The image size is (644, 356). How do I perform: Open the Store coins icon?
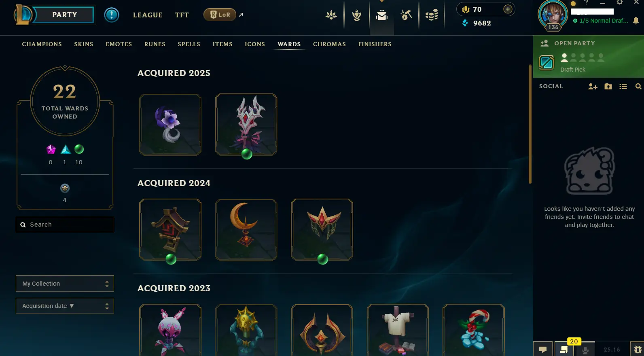(432, 15)
